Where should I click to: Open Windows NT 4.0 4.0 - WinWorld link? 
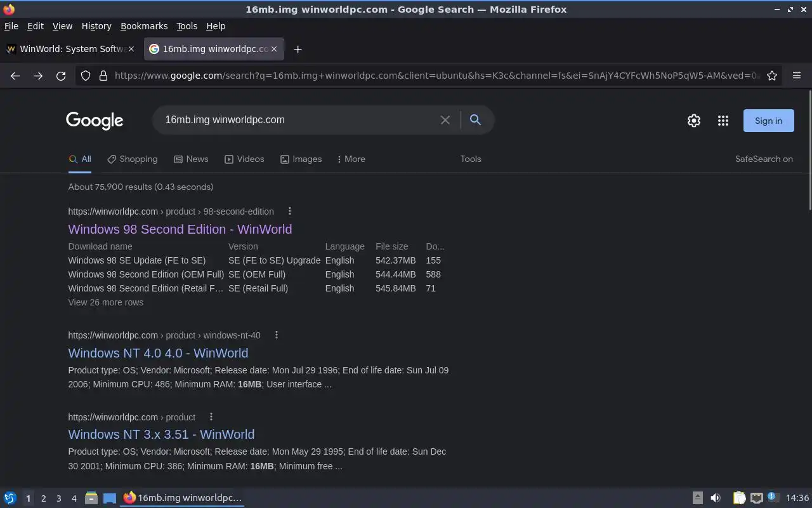coord(158,353)
